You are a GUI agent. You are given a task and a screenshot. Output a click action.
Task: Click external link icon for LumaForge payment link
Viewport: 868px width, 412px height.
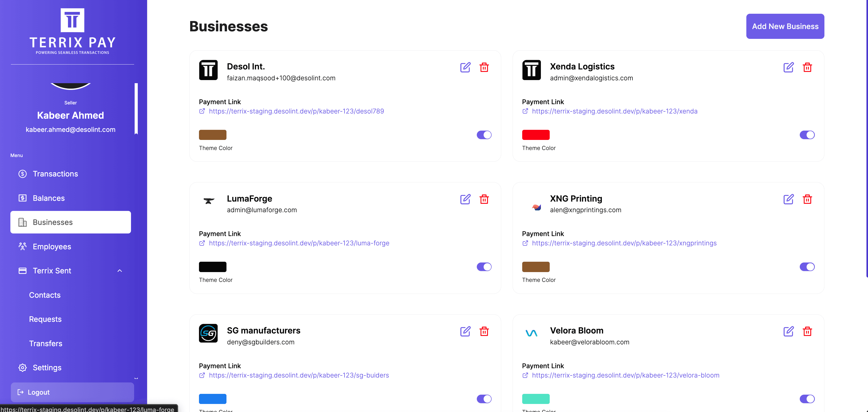coord(202,243)
